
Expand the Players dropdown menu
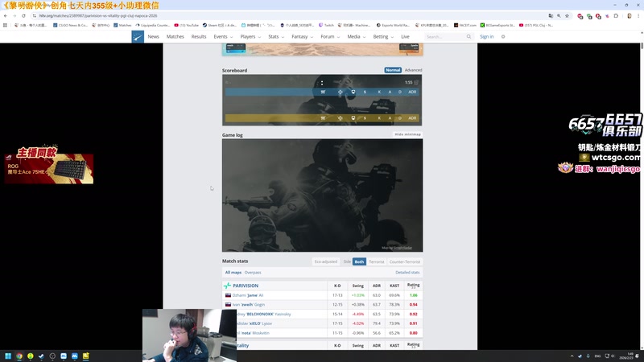tap(250, 36)
